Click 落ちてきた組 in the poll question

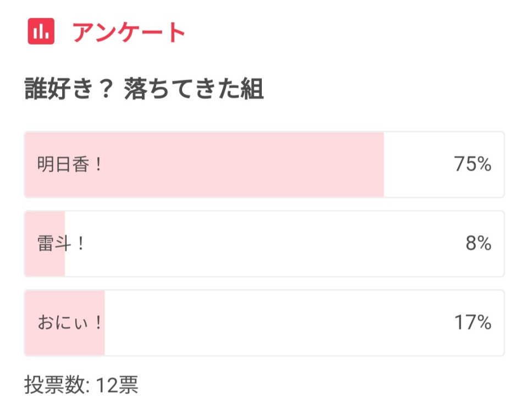coord(194,89)
